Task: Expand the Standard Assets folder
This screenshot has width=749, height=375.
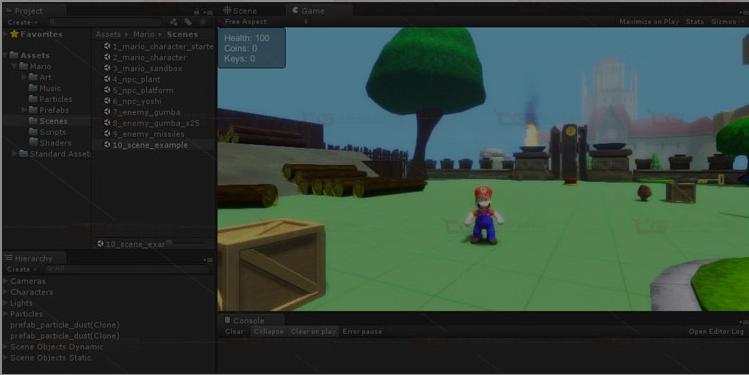Action: click(x=15, y=154)
